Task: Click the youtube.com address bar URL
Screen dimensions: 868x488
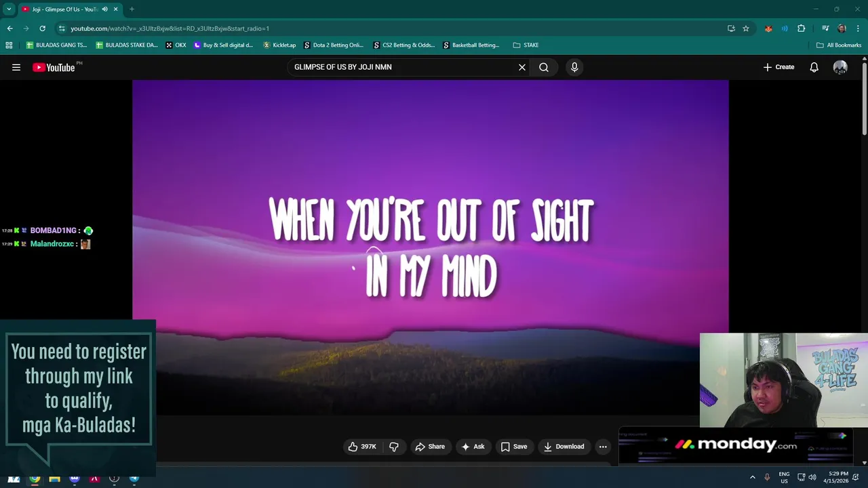Action: 170,28
